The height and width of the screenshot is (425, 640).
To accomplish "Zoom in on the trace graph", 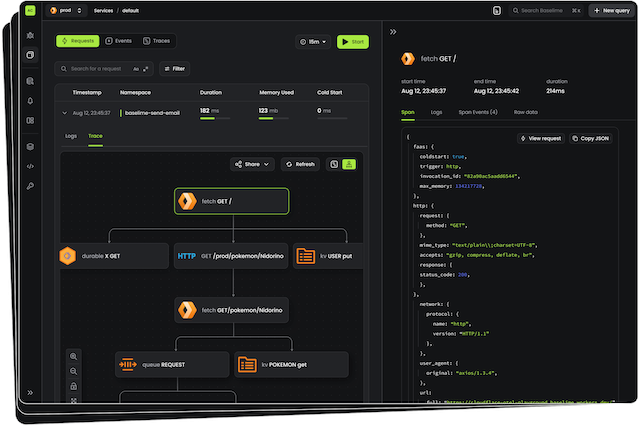I will click(x=74, y=356).
